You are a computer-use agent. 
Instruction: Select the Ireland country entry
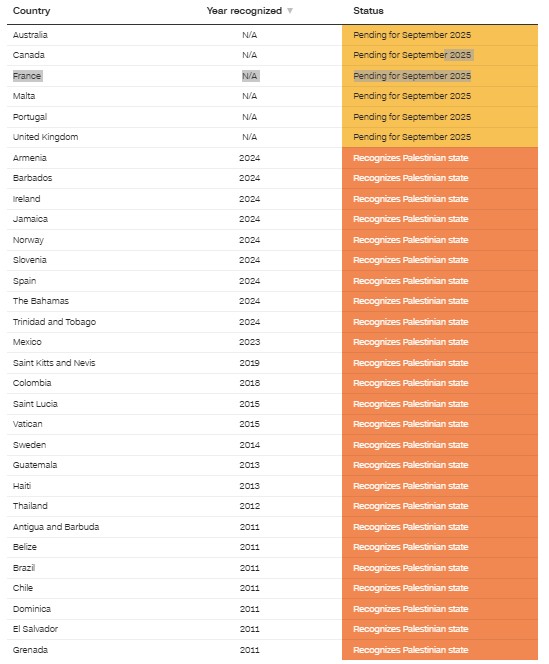pos(26,199)
